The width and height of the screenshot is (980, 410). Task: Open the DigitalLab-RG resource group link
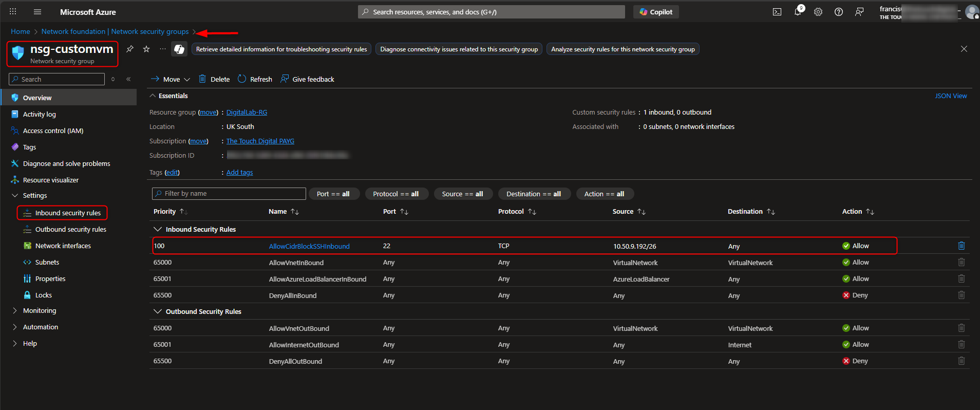247,112
